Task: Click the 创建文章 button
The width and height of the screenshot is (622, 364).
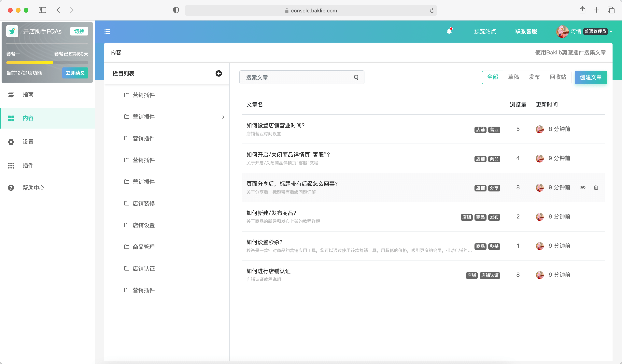Action: coord(590,77)
